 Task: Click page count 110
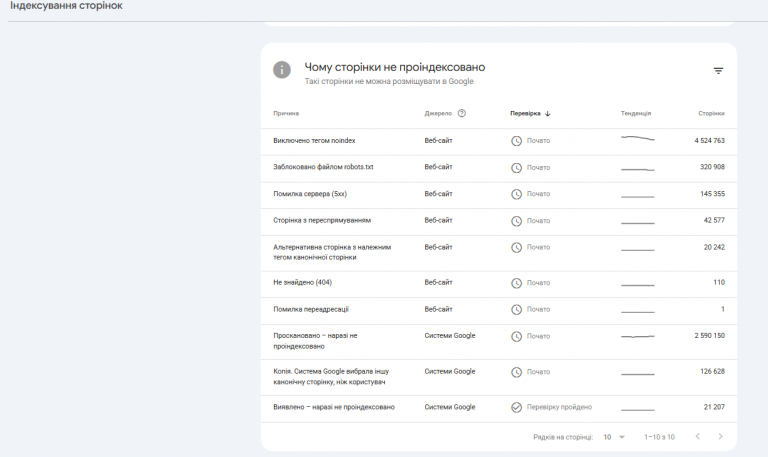pos(719,283)
